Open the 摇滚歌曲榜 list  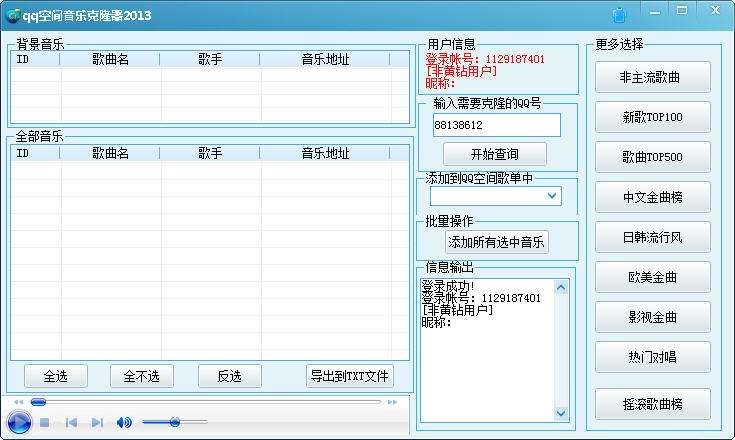pos(652,404)
